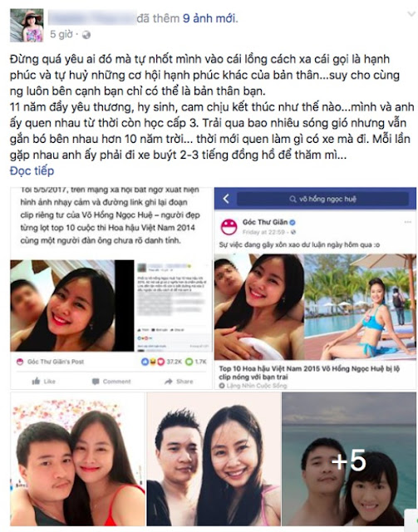
Task: Click the search field "võ hồng ngọc huệ"
Action: tap(322, 199)
